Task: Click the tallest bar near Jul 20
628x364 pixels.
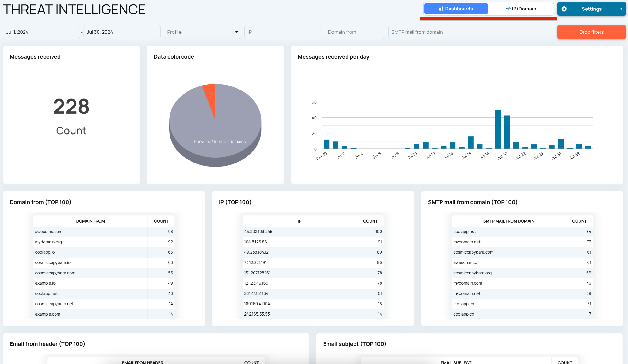Action: (x=498, y=129)
